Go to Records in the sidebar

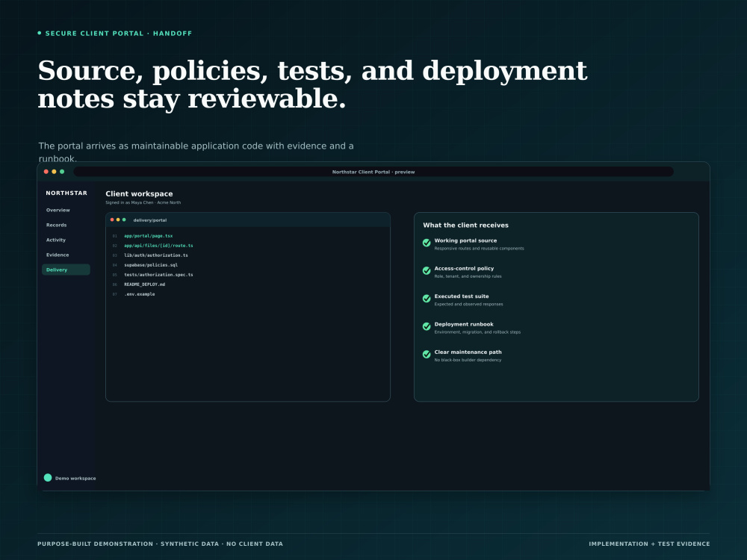point(56,225)
